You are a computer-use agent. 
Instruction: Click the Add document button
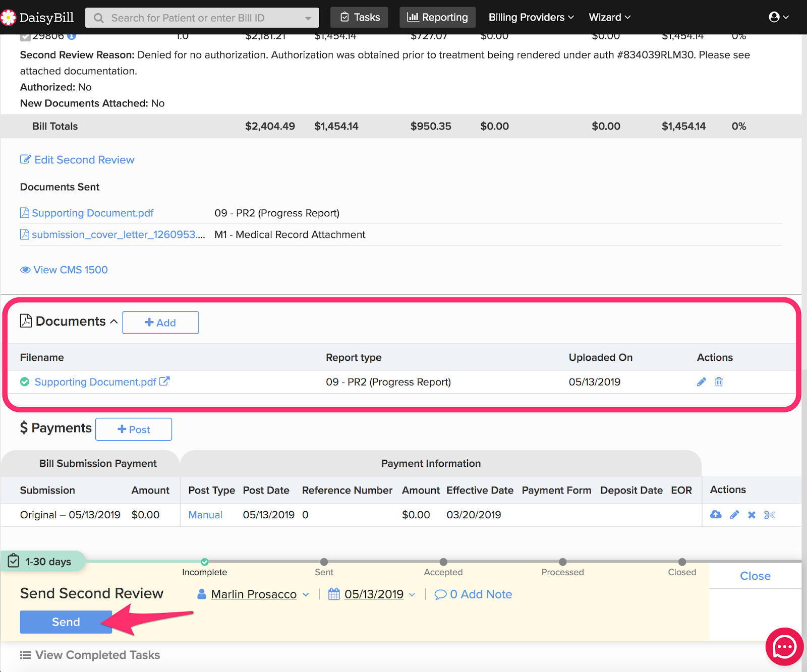point(160,323)
